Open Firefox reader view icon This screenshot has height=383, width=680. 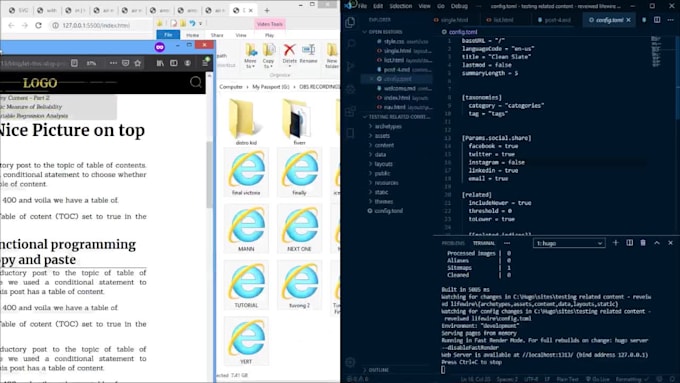[x=75, y=63]
